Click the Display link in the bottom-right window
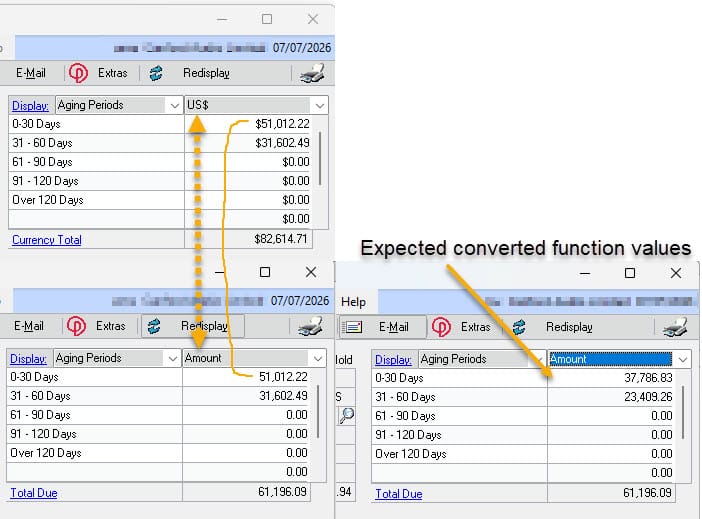Image resolution: width=702 pixels, height=519 pixels. pyautogui.click(x=393, y=360)
